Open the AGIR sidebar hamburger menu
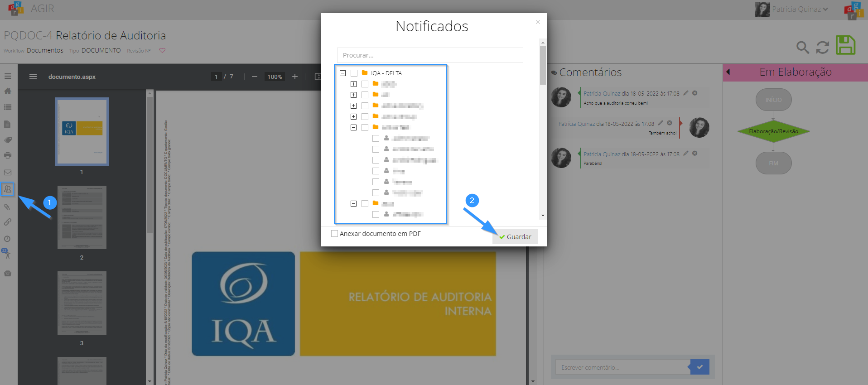 (x=8, y=77)
